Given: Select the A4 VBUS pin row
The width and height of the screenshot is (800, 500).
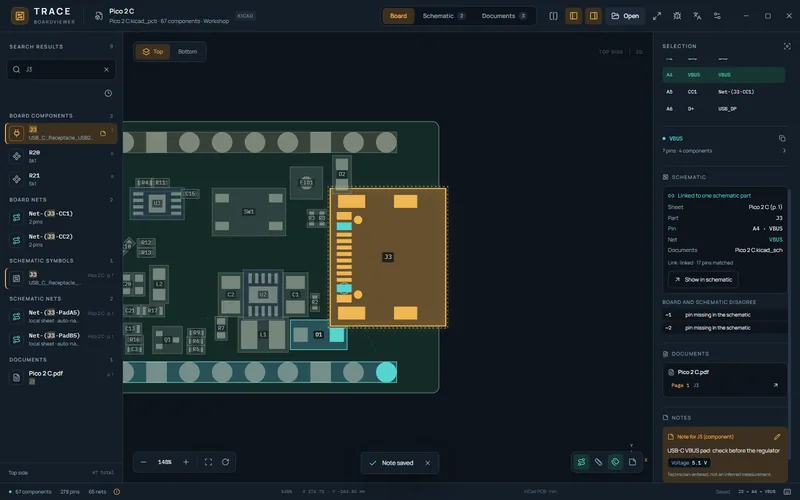Looking at the screenshot, I should point(723,75).
